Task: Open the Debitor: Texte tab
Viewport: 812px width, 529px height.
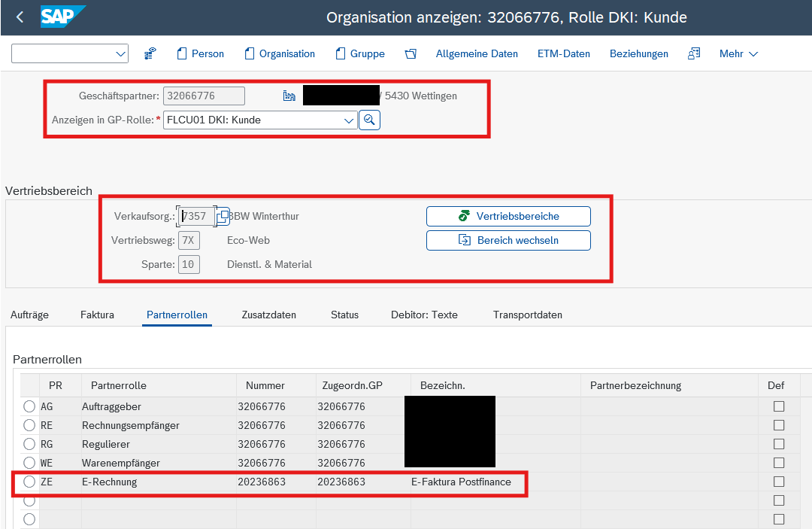Action: pos(424,315)
